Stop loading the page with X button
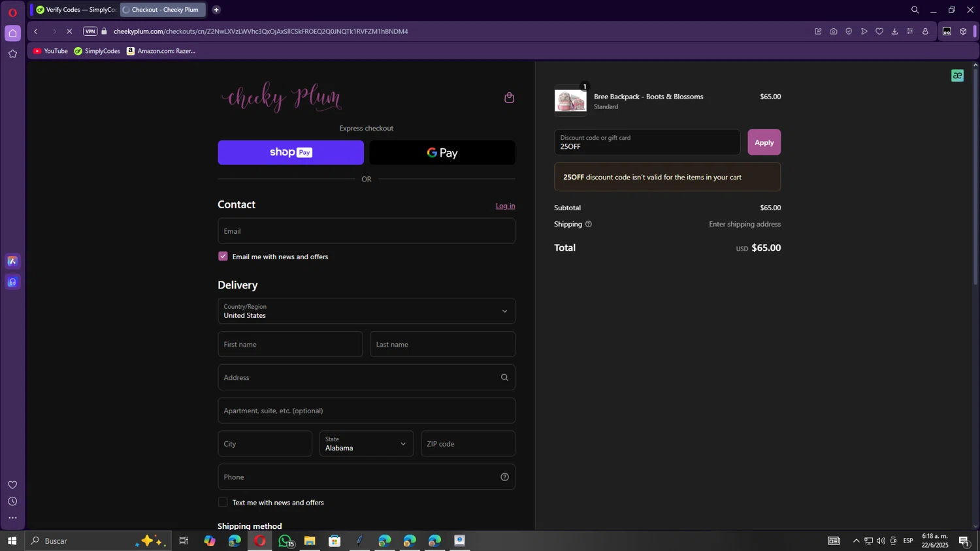The height and width of the screenshot is (551, 980). 69,31
